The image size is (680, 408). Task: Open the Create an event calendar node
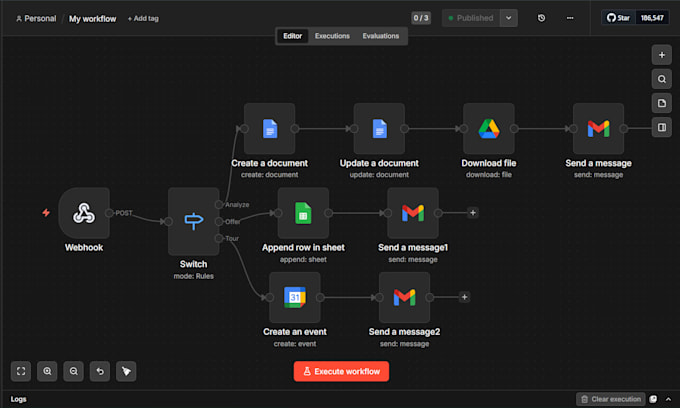point(295,297)
